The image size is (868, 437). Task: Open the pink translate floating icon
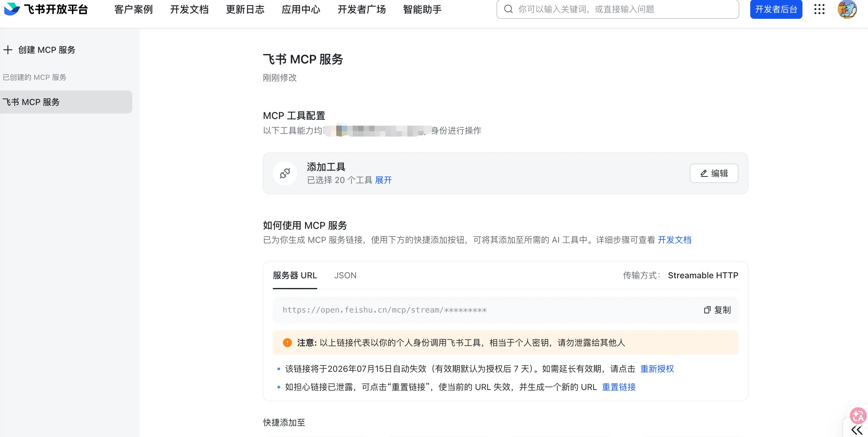click(x=858, y=416)
